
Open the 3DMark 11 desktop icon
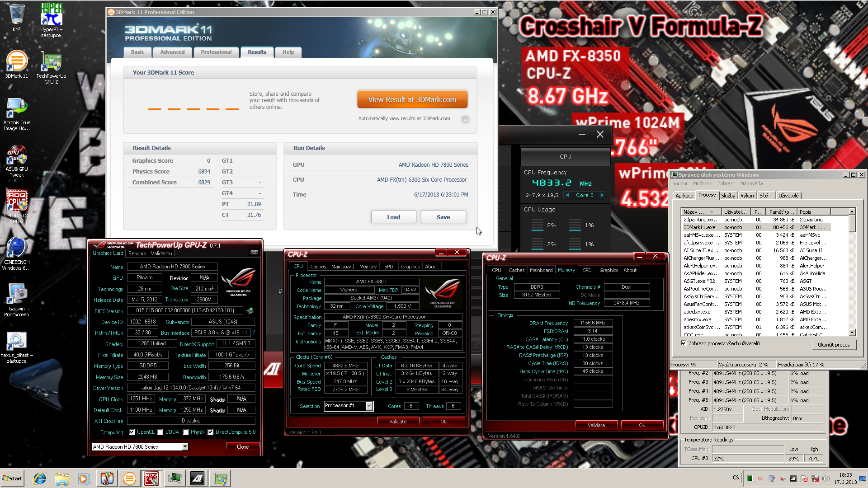17,64
